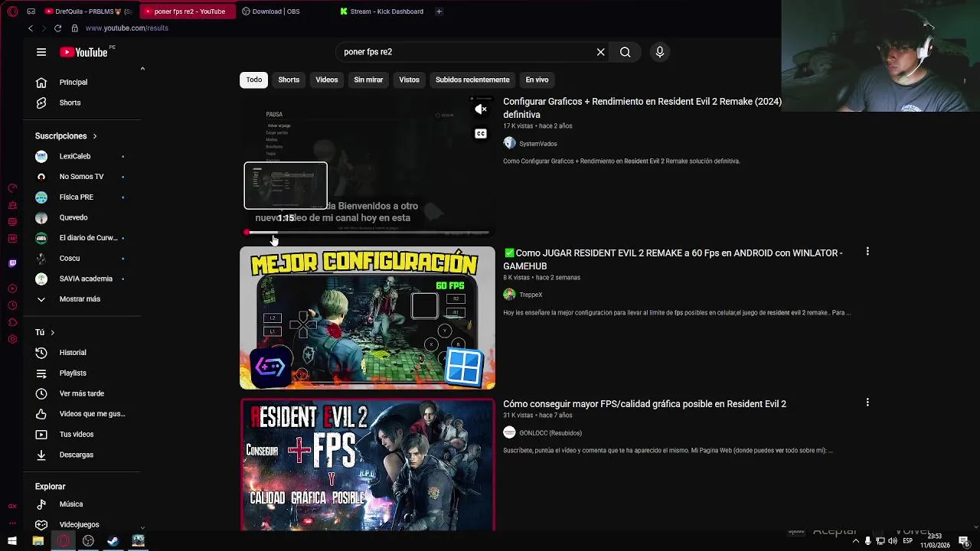Viewport: 980px width, 551px height.
Task: Open options menu for mayor FPS video
Action: pyautogui.click(x=867, y=403)
